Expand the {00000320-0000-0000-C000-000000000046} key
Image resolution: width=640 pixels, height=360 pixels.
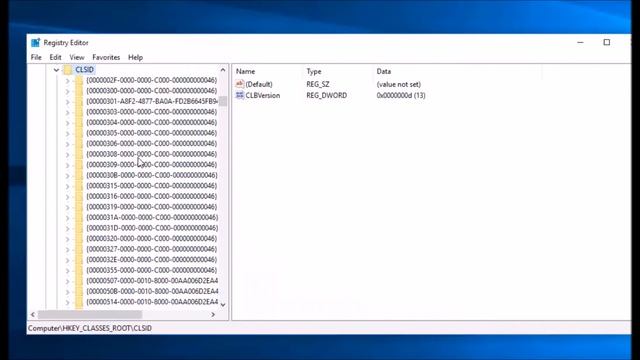click(67, 239)
